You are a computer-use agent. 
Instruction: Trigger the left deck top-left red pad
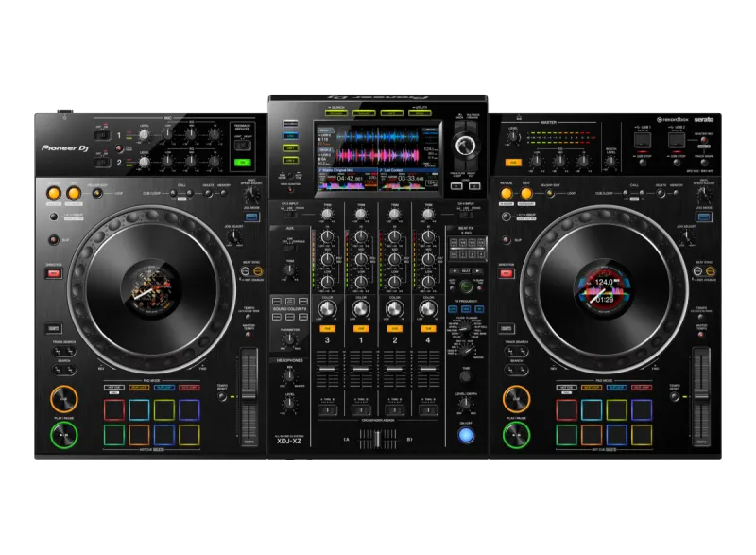pos(114,409)
